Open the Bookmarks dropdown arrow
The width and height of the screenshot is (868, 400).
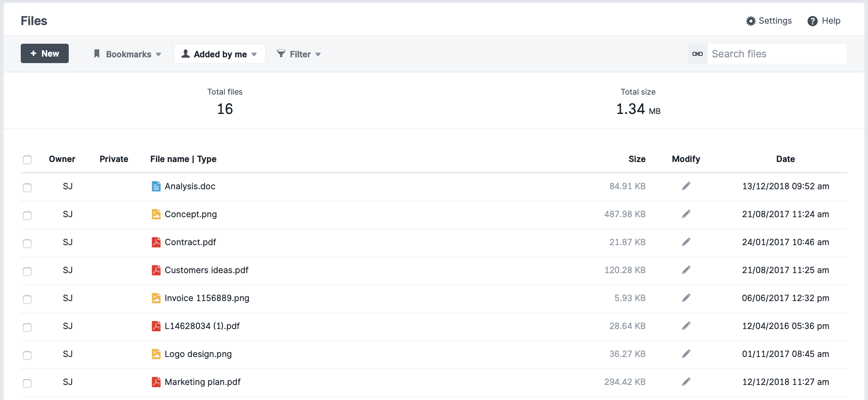(158, 55)
